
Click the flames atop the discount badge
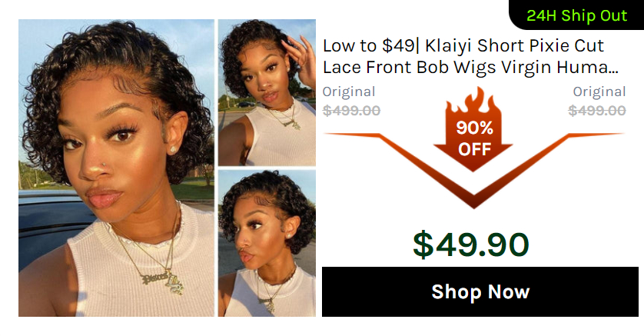[473, 101]
